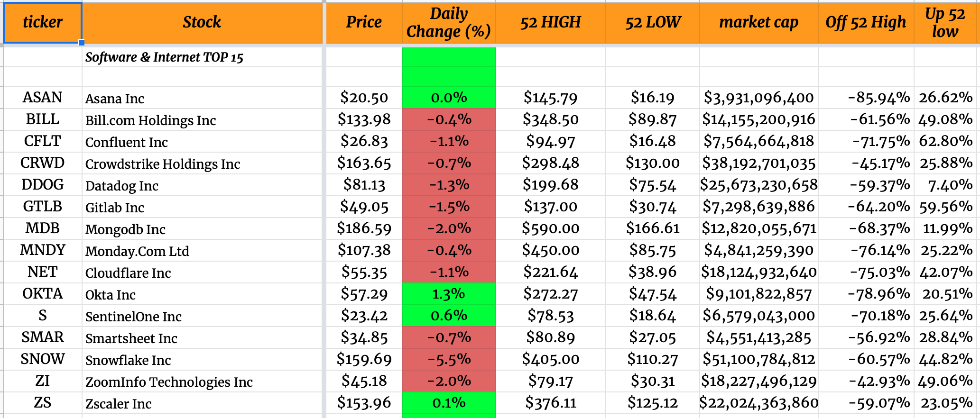Click the Off 52 High header
Viewport: 980px width, 418px height.
click(x=866, y=22)
